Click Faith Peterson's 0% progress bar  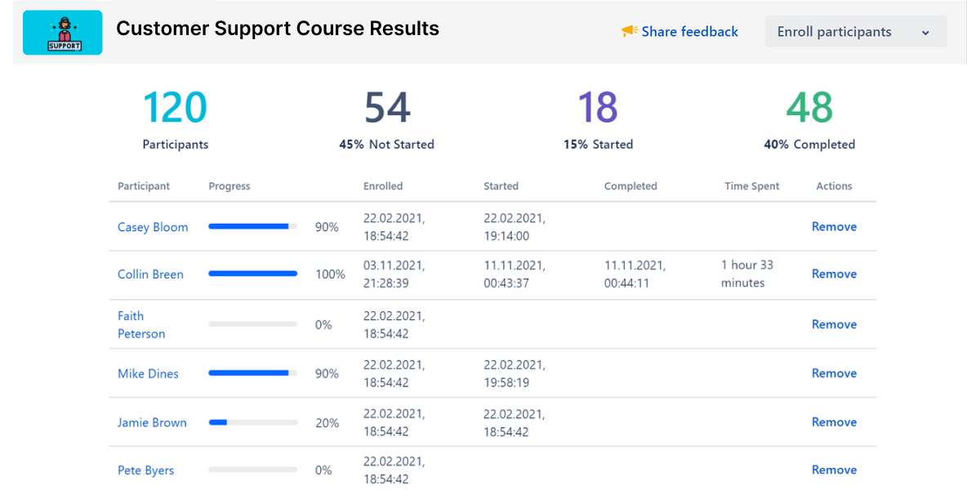click(253, 324)
